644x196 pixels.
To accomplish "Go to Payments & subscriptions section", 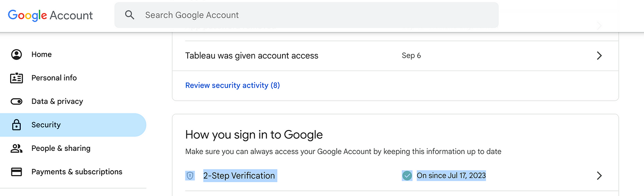I will (x=77, y=172).
